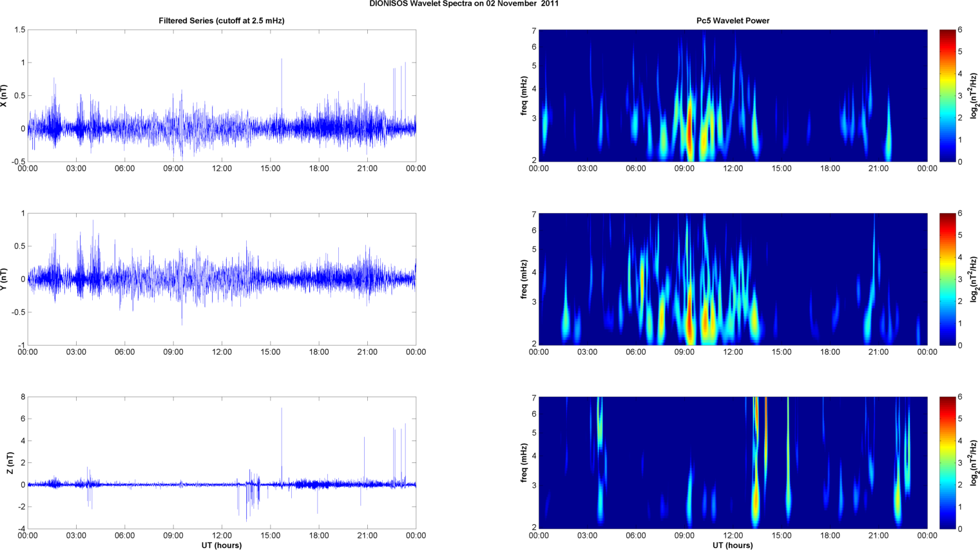The width and height of the screenshot is (980, 550).
Task: Click the bottom colorbar's log2(nT²/Hz) label
Action: [974, 463]
